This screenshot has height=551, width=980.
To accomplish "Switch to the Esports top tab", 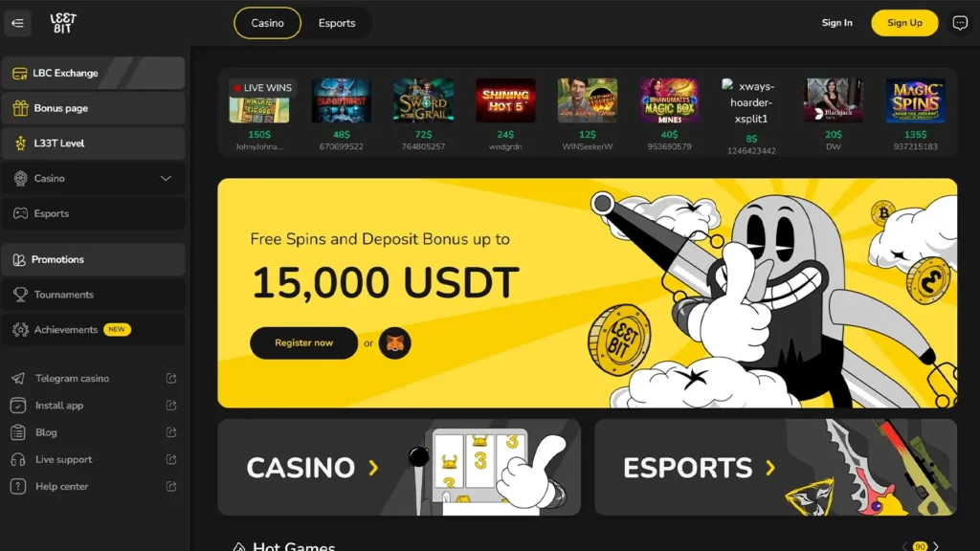I will 337,23.
